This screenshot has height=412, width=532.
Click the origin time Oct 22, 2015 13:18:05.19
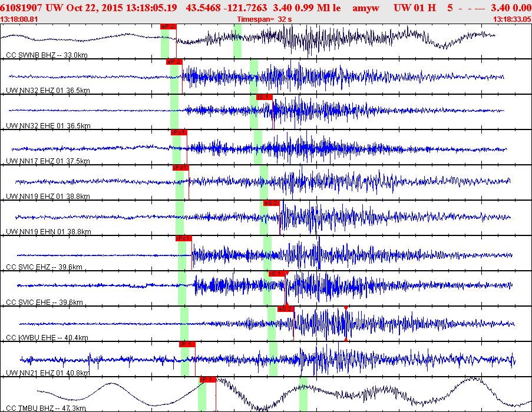pos(121,8)
